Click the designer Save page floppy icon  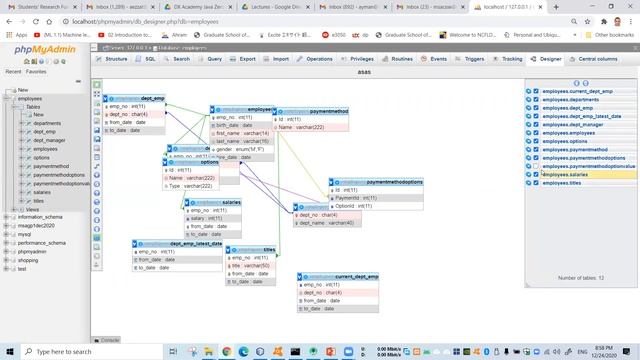(x=97, y=130)
